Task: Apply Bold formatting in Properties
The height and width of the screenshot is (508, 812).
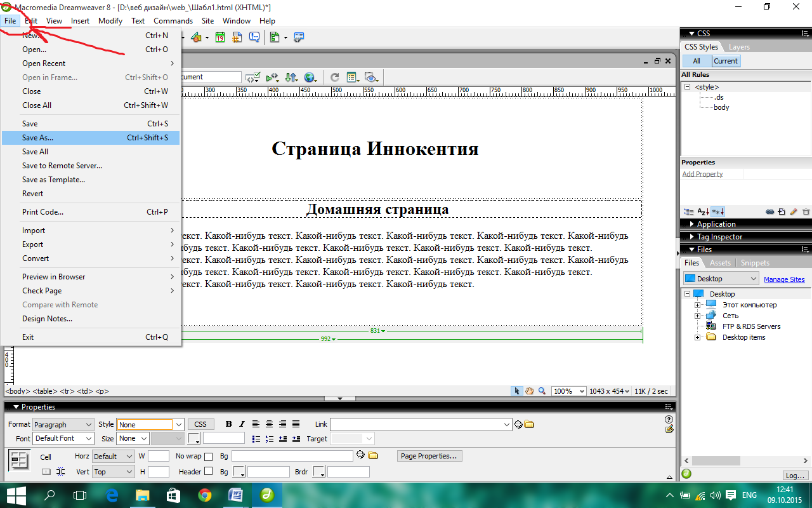Action: click(x=229, y=424)
